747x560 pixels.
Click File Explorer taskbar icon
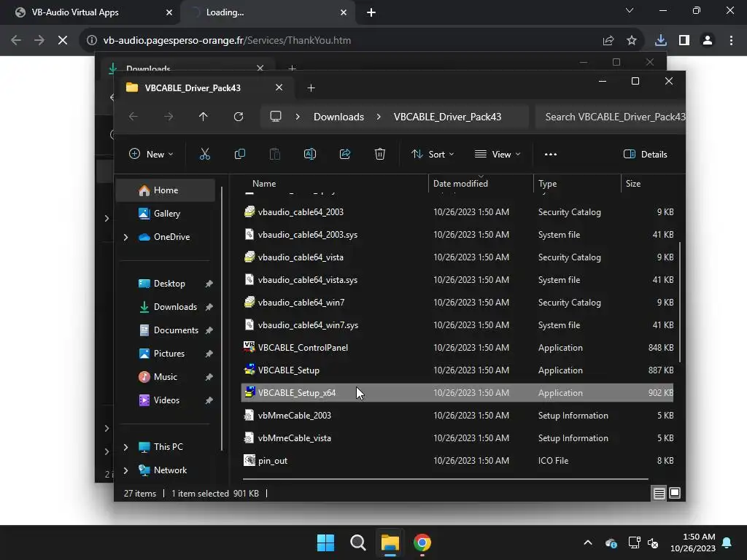pos(390,542)
